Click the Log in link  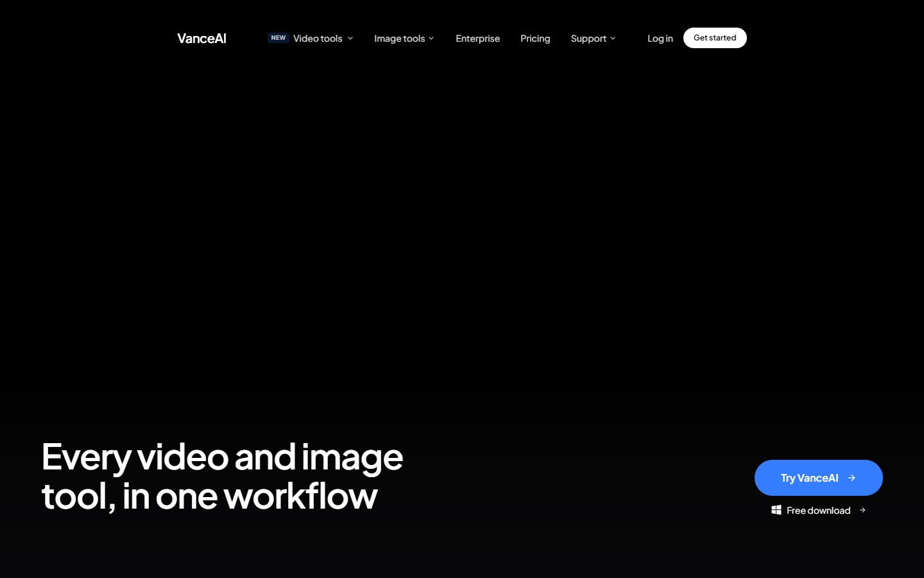[660, 39]
